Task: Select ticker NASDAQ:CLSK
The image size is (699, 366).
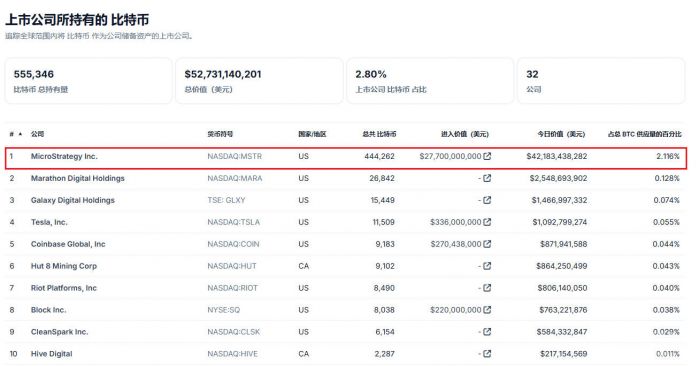Action: point(234,332)
